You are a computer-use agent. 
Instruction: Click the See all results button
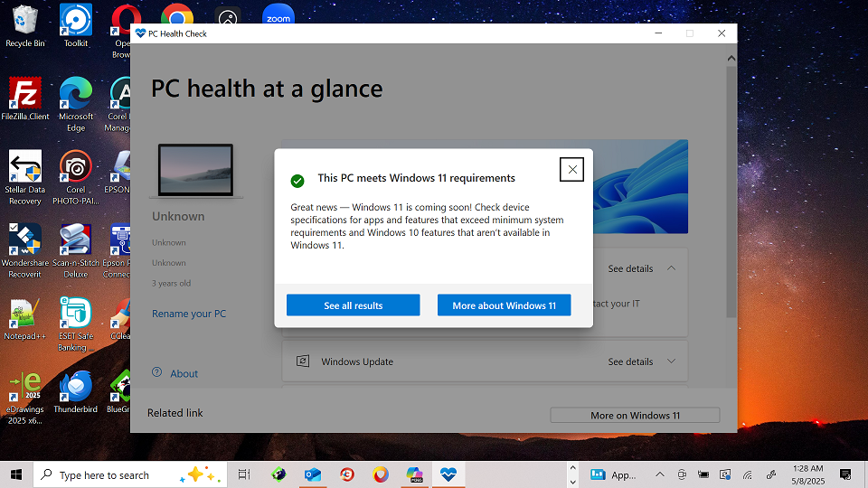point(353,305)
